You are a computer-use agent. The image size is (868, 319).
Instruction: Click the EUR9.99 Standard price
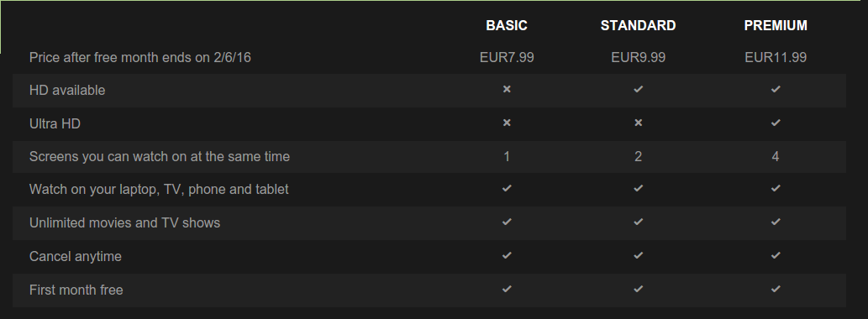(x=639, y=57)
